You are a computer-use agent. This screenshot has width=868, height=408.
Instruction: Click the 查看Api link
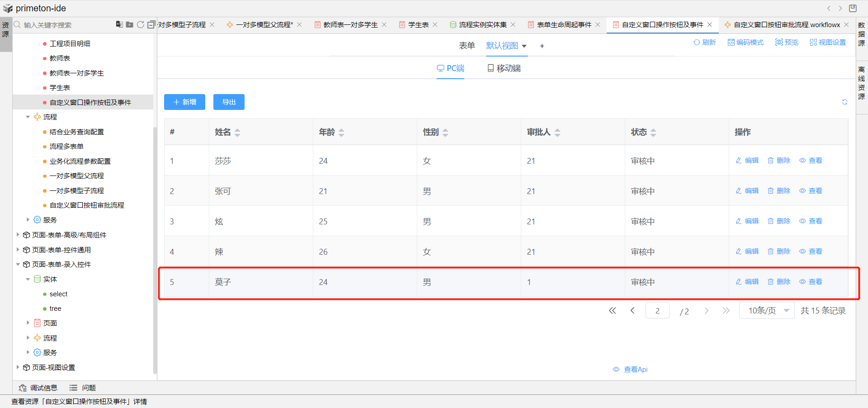[631, 370]
